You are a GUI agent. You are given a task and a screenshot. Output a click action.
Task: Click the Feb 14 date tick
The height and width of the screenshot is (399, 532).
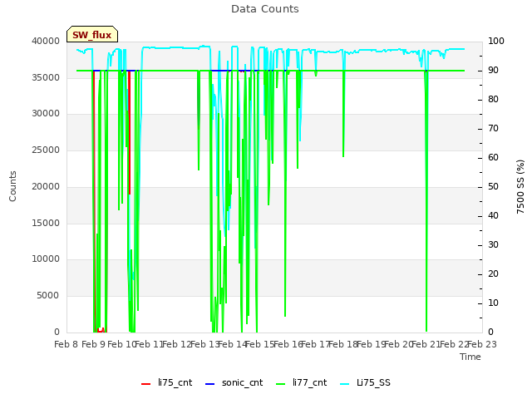click(x=233, y=345)
